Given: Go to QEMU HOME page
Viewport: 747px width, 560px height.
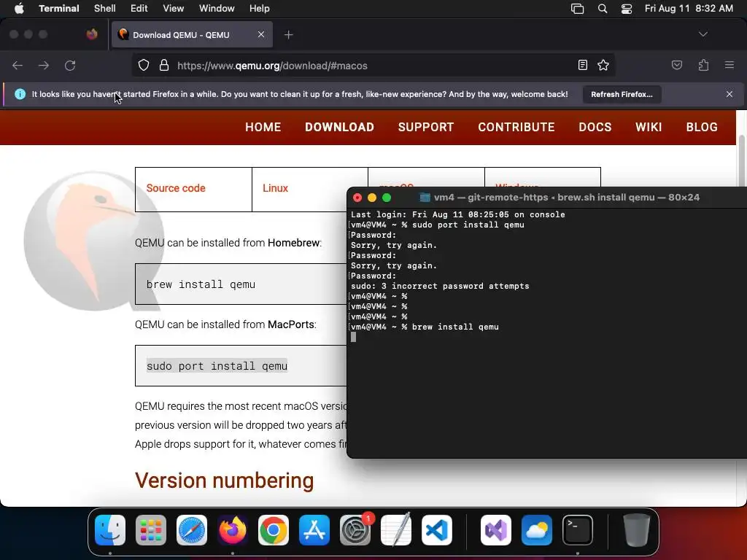Looking at the screenshot, I should (263, 127).
